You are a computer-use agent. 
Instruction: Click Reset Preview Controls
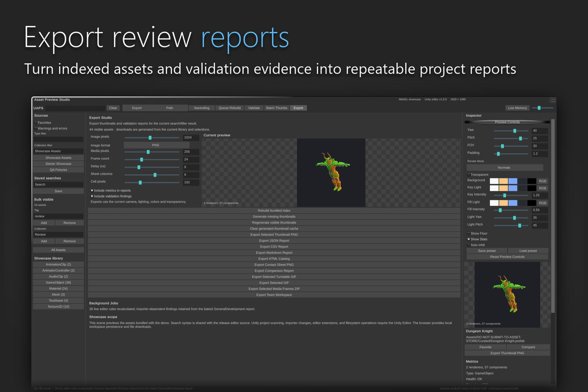coord(507,257)
